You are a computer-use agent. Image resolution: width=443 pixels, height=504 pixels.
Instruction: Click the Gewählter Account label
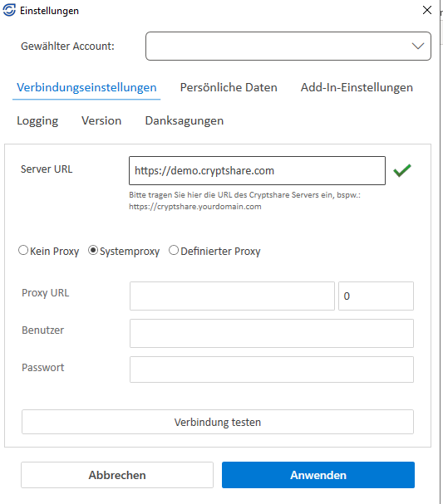click(x=67, y=46)
